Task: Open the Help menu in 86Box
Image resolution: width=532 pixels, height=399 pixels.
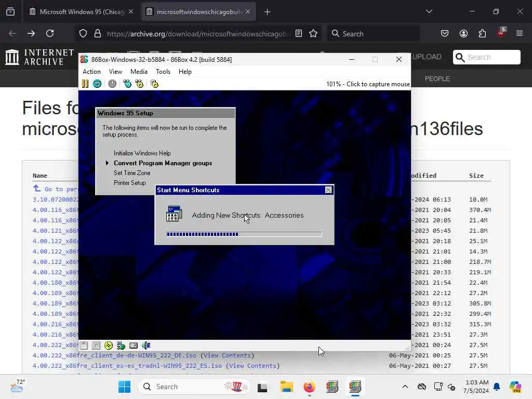Action: (185, 72)
